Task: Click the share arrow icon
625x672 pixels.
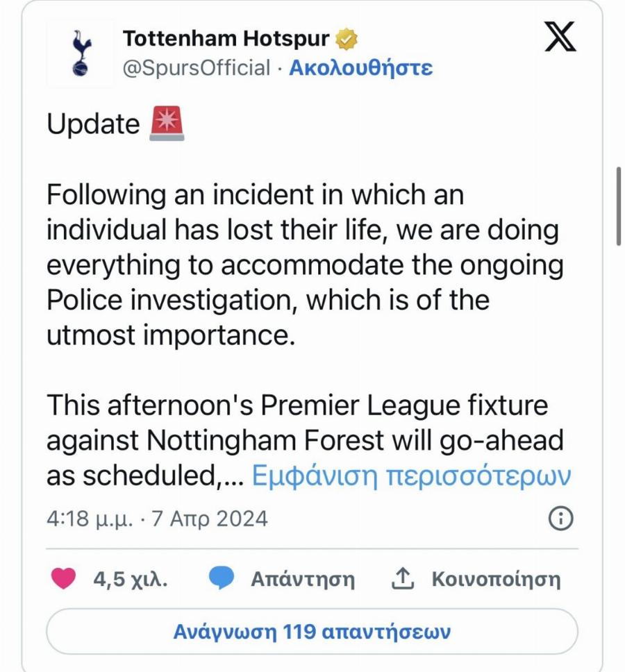Action: (x=403, y=579)
